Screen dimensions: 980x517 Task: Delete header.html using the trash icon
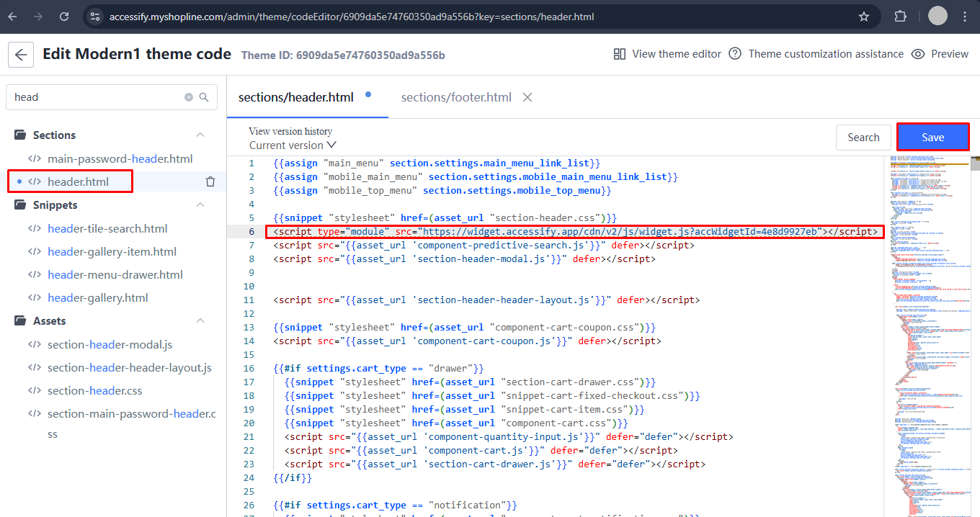[210, 182]
